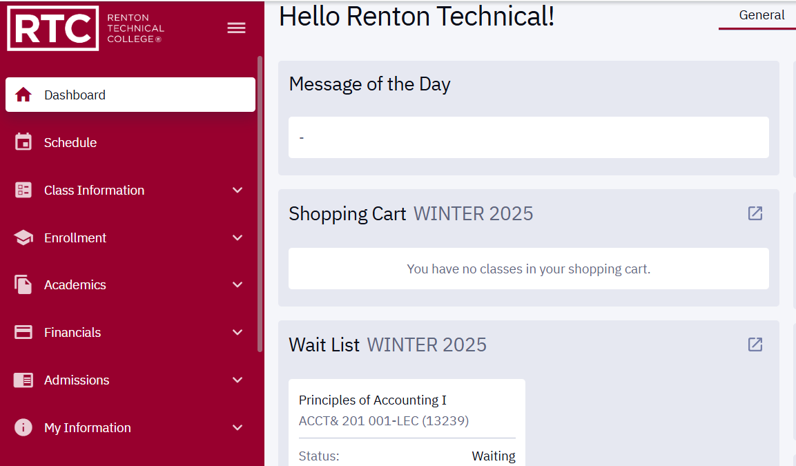Image resolution: width=796 pixels, height=466 pixels.
Task: Click the Shopping Cart heading
Action: [347, 214]
